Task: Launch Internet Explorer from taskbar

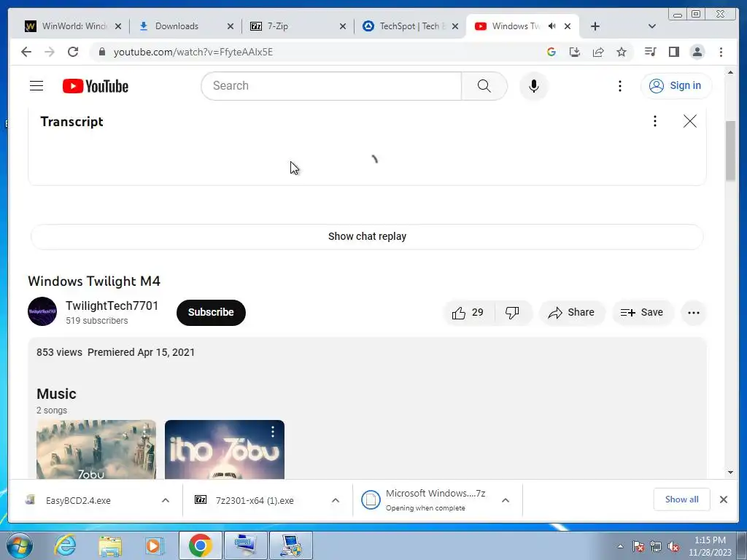Action: (65, 545)
